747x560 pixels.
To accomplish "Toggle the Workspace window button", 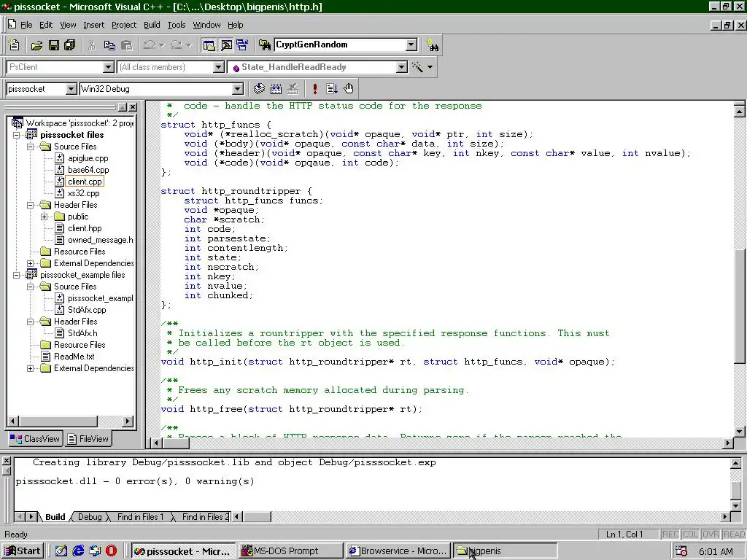I will tap(209, 45).
